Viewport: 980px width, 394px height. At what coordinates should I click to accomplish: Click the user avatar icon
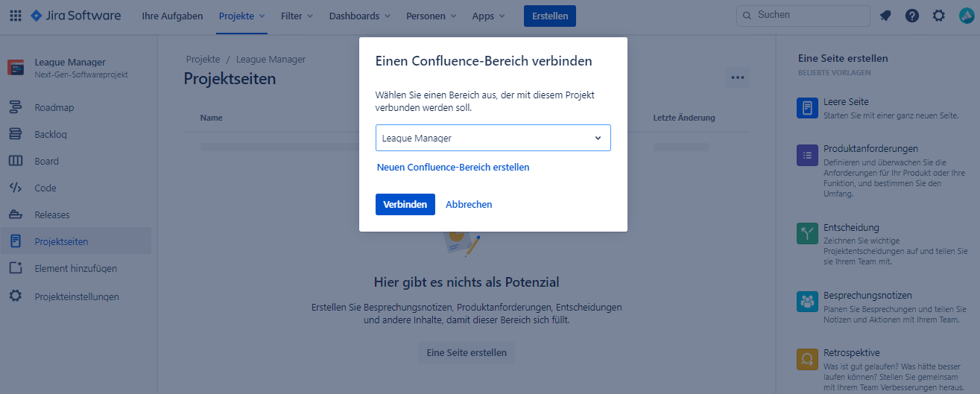(966, 16)
